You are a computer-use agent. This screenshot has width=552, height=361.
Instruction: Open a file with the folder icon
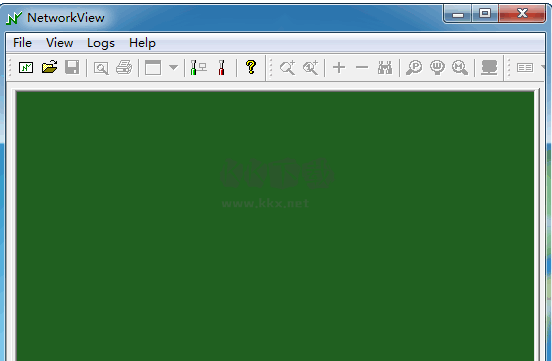pyautogui.click(x=49, y=67)
